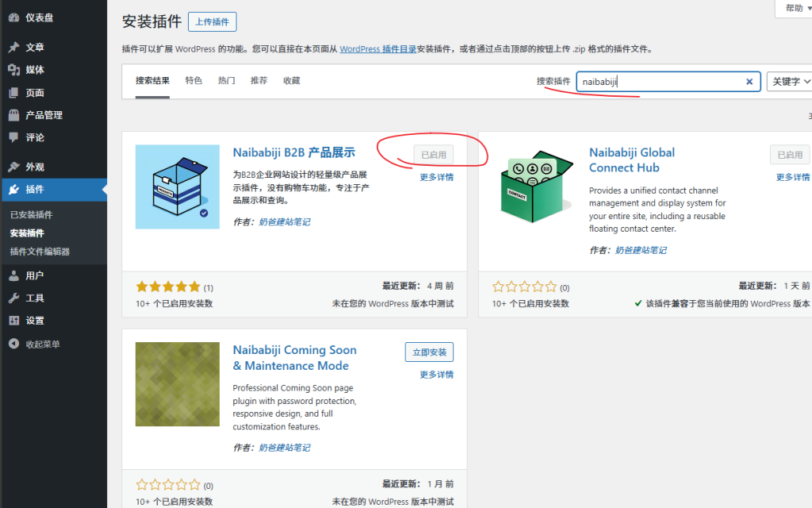Open the 关键字 search type dropdown
The width and height of the screenshot is (812, 508).
[x=790, y=82]
